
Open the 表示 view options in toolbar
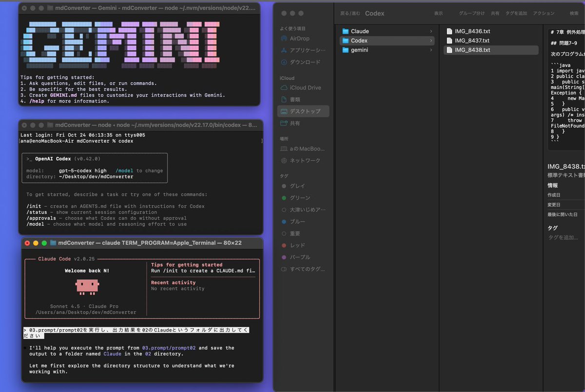click(438, 14)
